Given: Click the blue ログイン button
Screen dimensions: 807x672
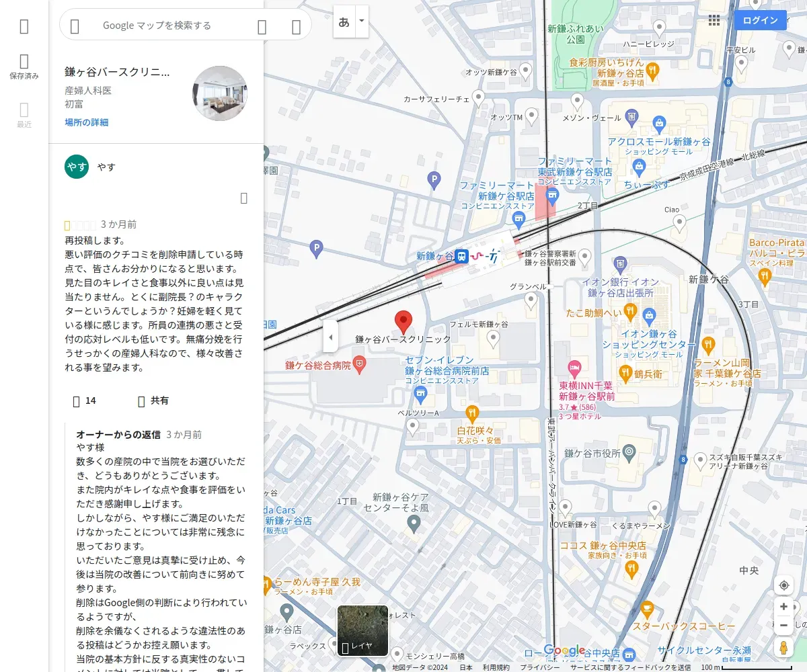Looking at the screenshot, I should [760, 20].
